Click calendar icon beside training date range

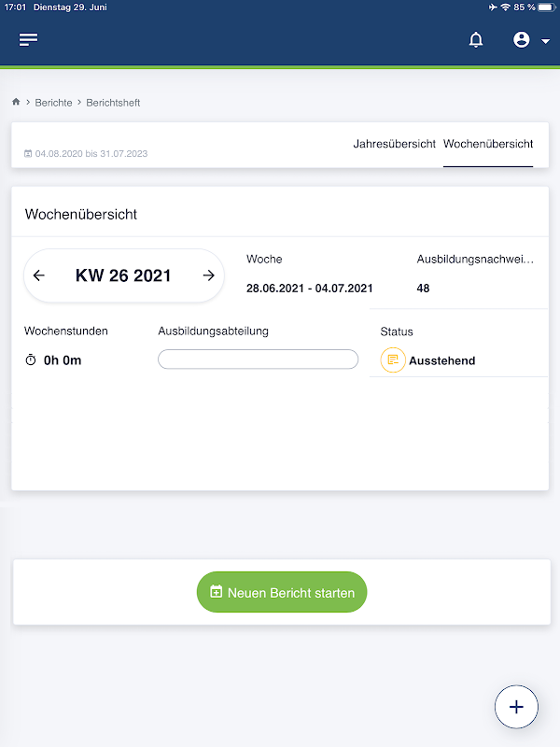point(28,153)
